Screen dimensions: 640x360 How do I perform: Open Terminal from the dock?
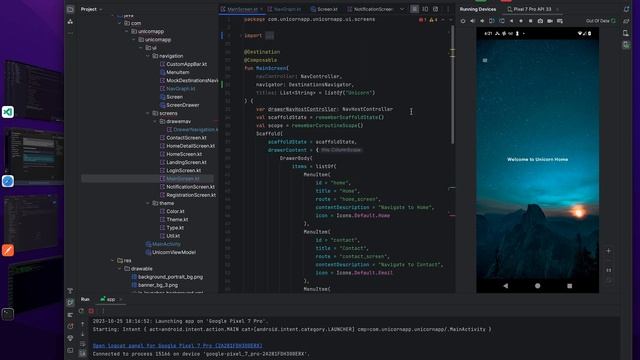tap(8, 314)
